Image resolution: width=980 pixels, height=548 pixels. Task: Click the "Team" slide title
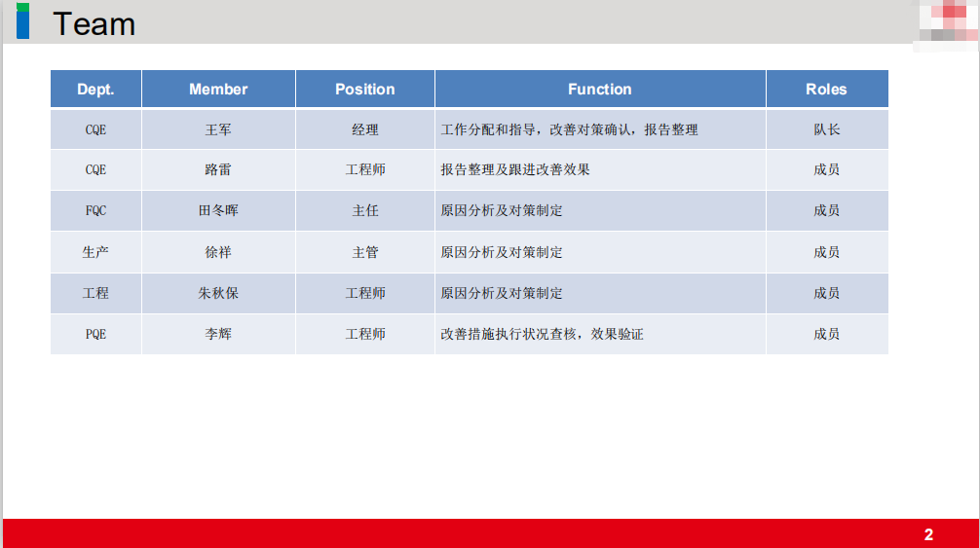coord(94,24)
